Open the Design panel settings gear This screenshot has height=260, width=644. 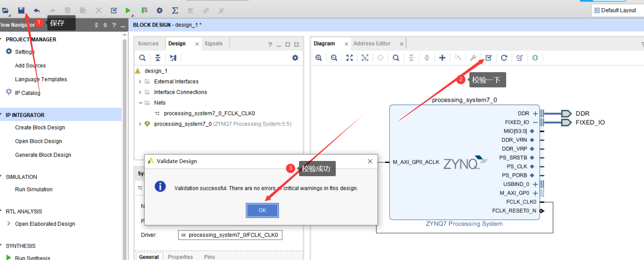pyautogui.click(x=295, y=58)
